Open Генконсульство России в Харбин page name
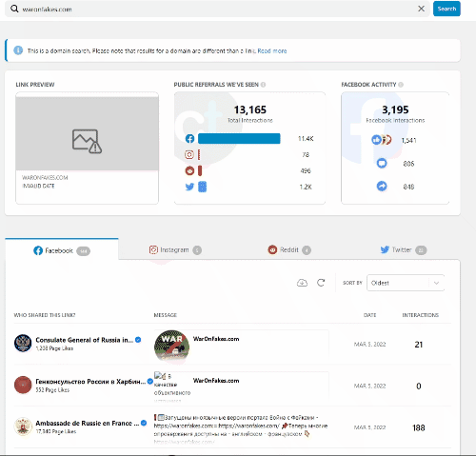 coord(90,382)
